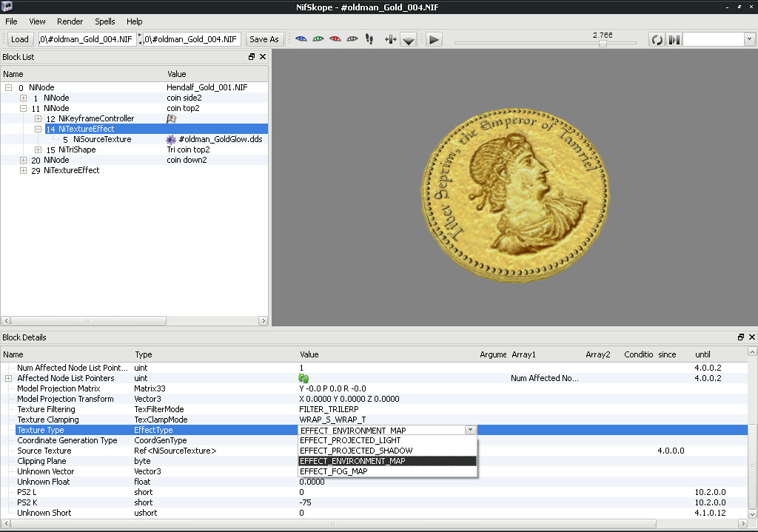Click the Save As button
The width and height of the screenshot is (758, 532).
point(264,39)
